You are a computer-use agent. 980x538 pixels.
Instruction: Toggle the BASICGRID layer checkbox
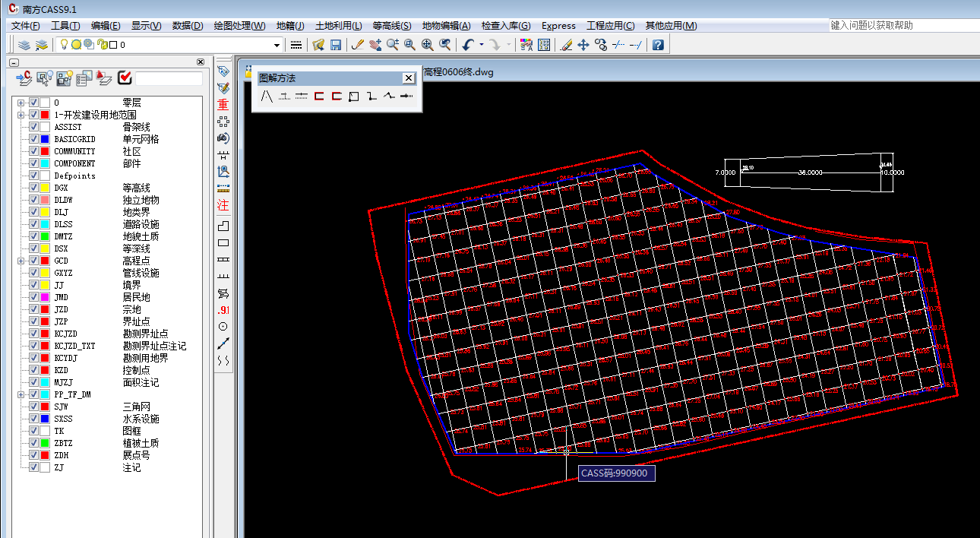pos(33,139)
